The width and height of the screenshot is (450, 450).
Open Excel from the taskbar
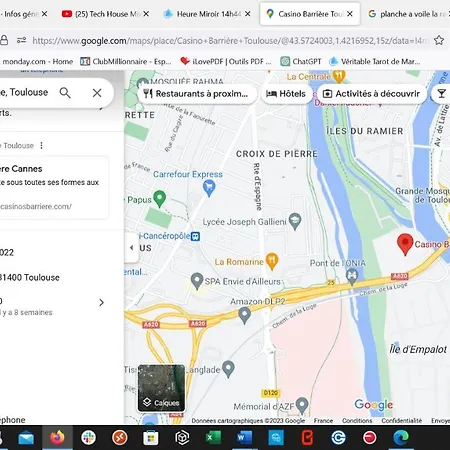(213, 437)
